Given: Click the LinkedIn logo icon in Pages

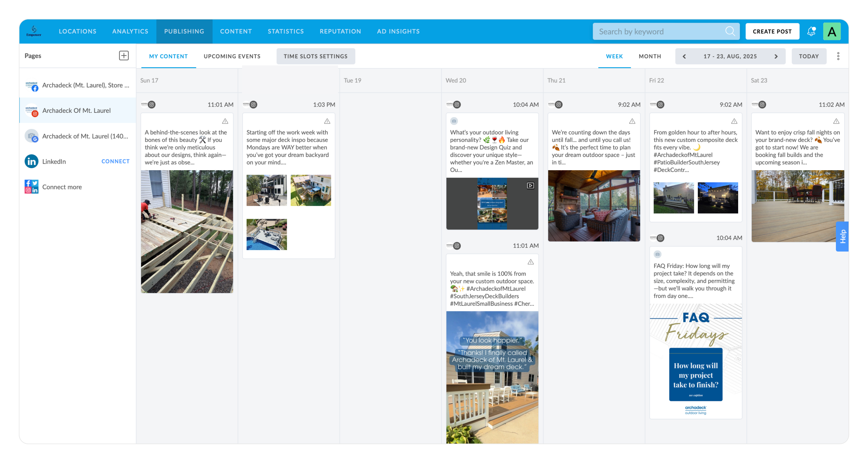Looking at the screenshot, I should 31,161.
